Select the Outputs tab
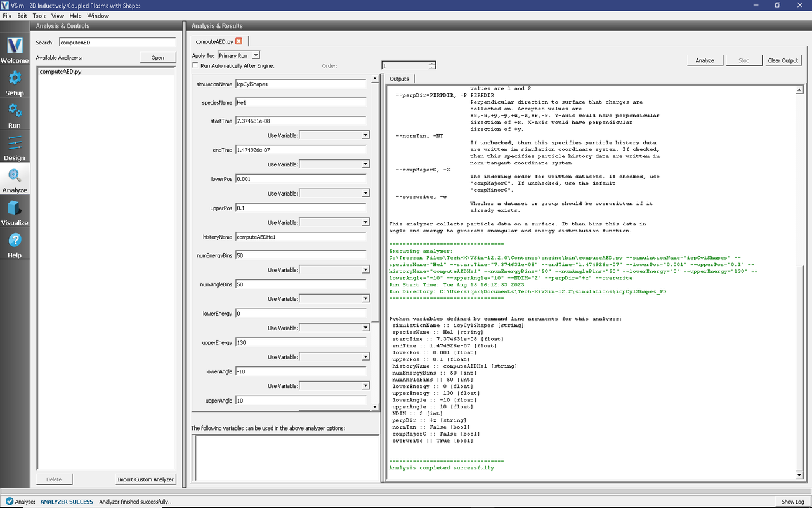 [x=399, y=79]
